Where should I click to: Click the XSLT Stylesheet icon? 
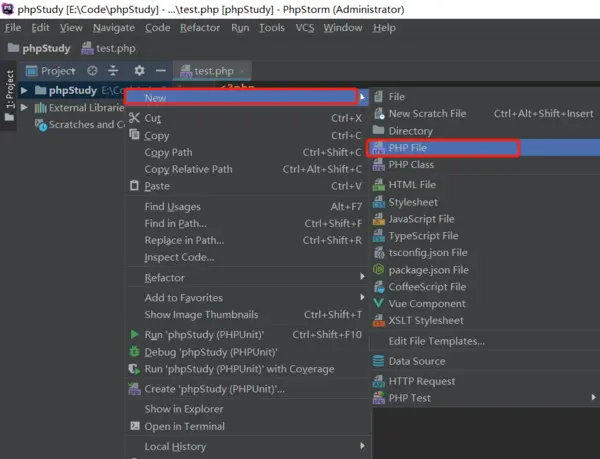coord(378,321)
